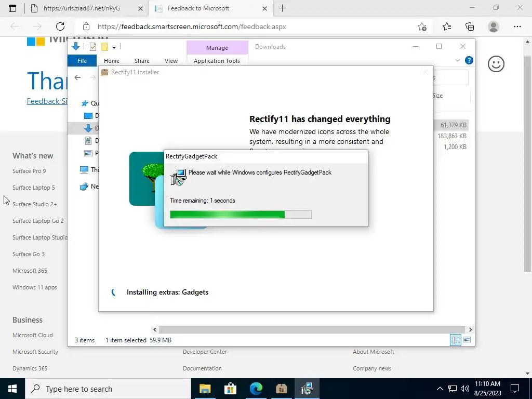The image size is (532, 399).
Task: Click Explorer New folder quick access icon
Action: [x=104, y=47]
